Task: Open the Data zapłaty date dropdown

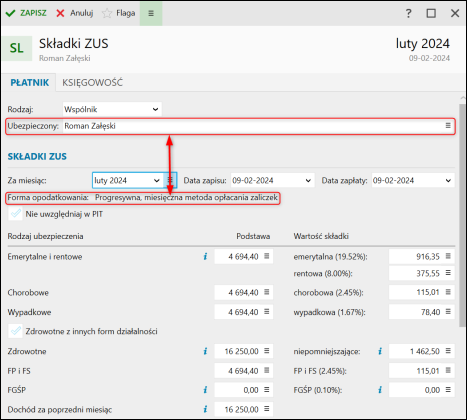Action: (x=448, y=180)
